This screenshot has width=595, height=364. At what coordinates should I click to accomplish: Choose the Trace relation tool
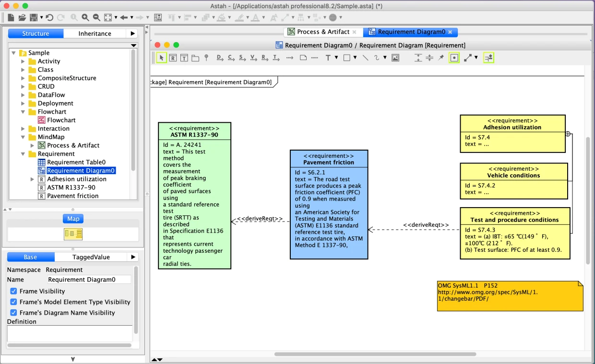[x=276, y=58]
